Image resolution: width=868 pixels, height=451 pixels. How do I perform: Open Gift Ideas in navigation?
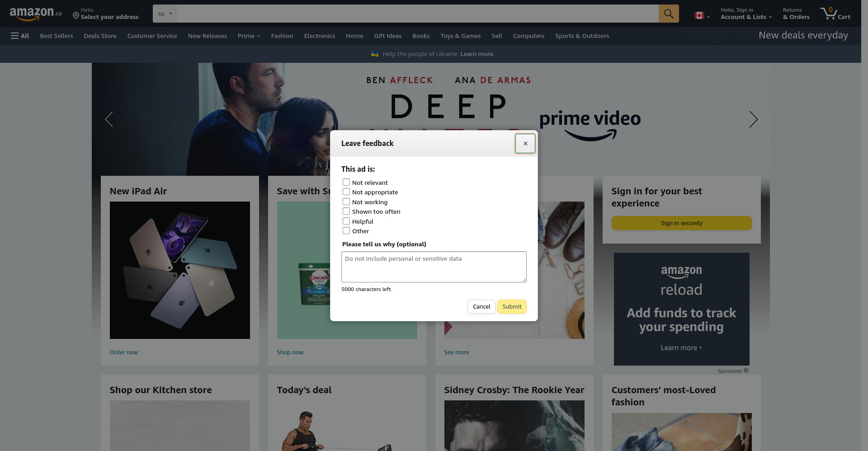pyautogui.click(x=387, y=36)
